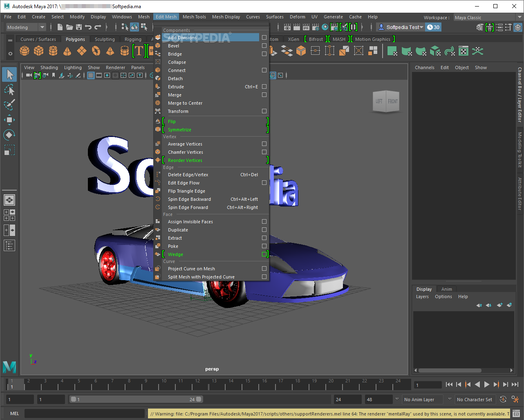This screenshot has height=420, width=524.
Task: Open Poke option box
Action: click(x=264, y=246)
